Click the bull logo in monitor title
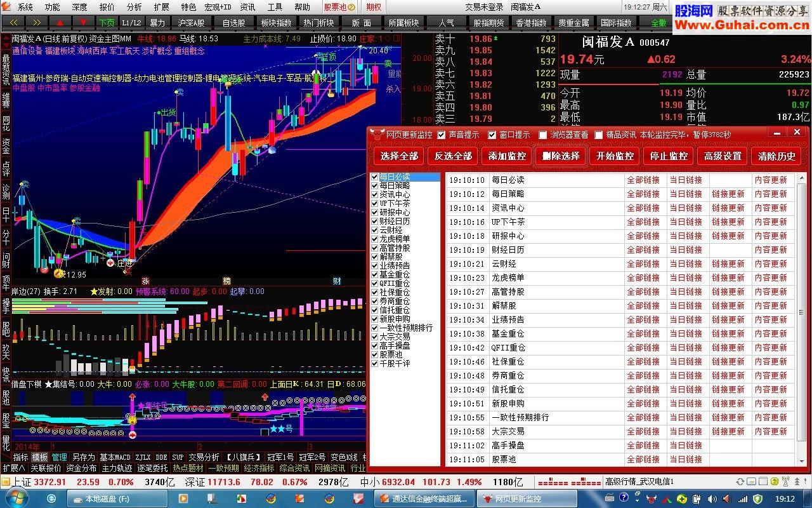The width and height of the screenshot is (812, 508). (377, 135)
